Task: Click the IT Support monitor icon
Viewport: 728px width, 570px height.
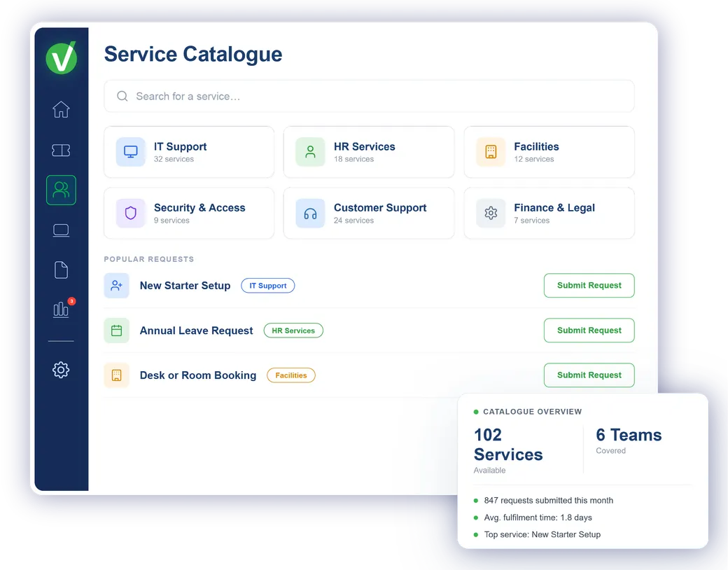Action: click(x=130, y=152)
